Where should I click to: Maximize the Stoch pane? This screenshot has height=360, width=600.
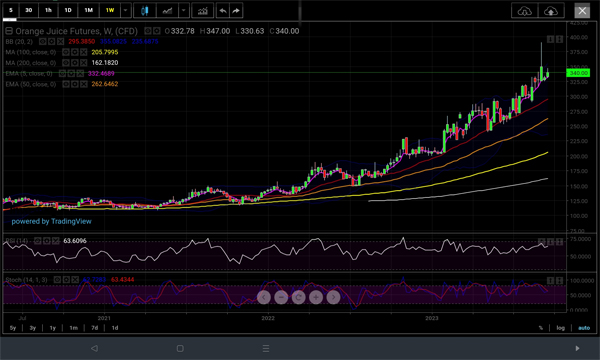[559, 281]
